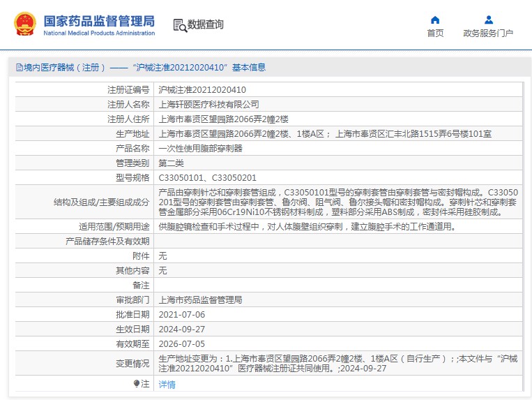Image resolution: width=532 pixels, height=400 pixels.
Task: Open 政务服务门户 text link
Action: tap(488, 33)
